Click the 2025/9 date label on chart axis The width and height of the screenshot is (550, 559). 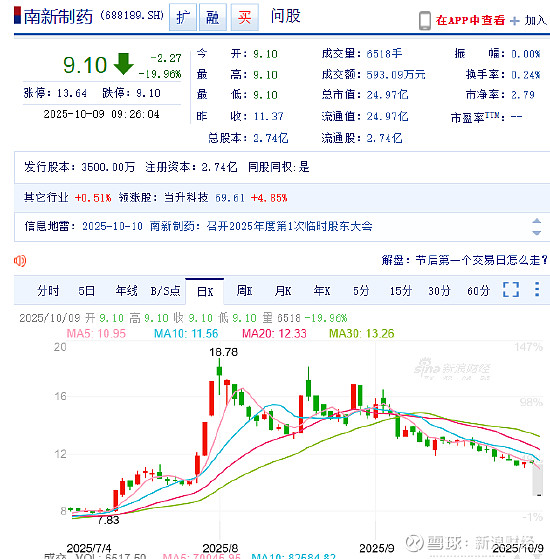click(x=377, y=548)
